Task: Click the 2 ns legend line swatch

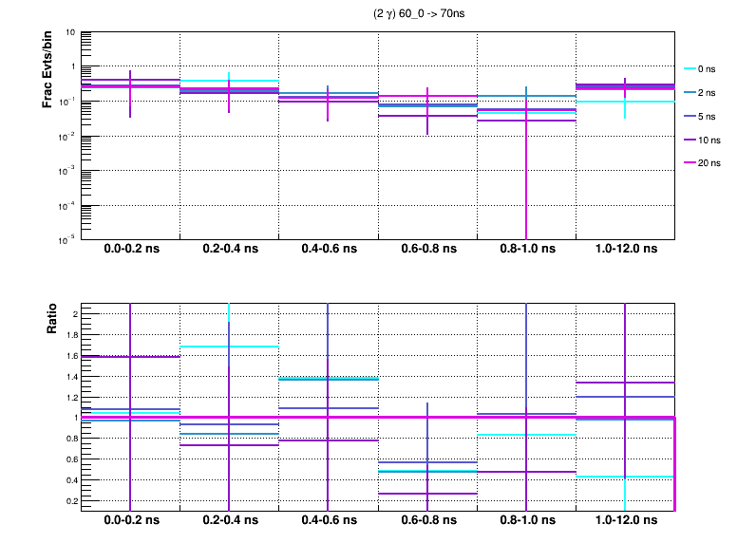Action: coord(691,93)
